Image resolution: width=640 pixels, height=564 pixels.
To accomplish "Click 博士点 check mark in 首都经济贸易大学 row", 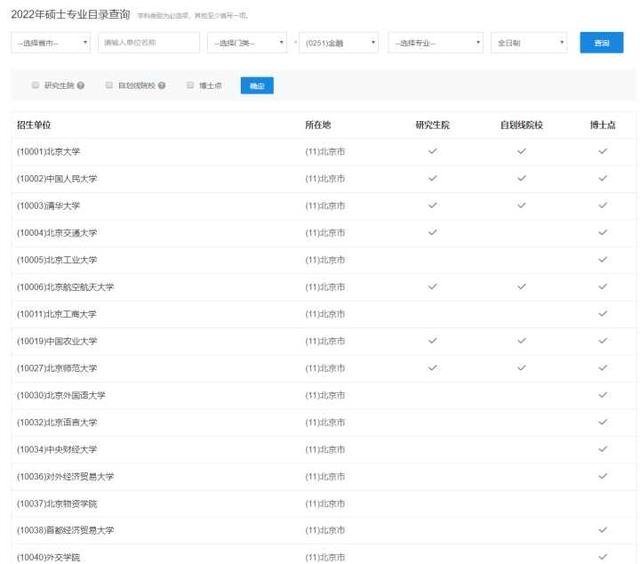I will point(602,530).
